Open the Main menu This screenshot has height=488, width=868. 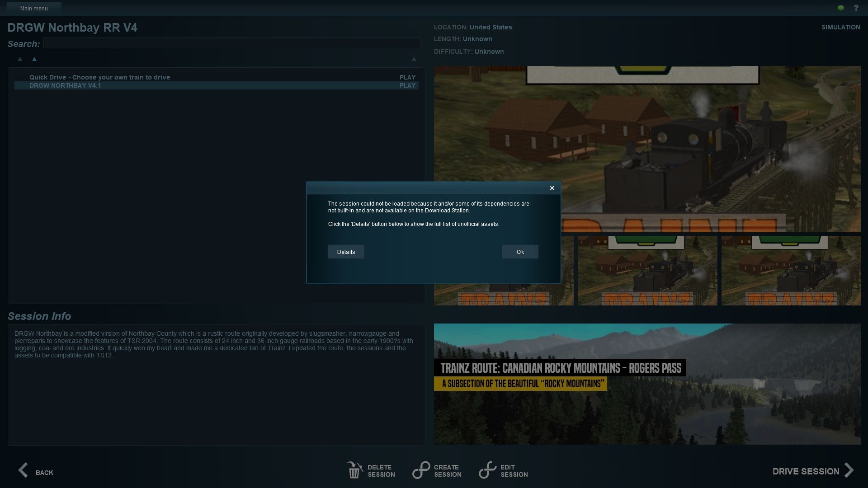(x=34, y=8)
